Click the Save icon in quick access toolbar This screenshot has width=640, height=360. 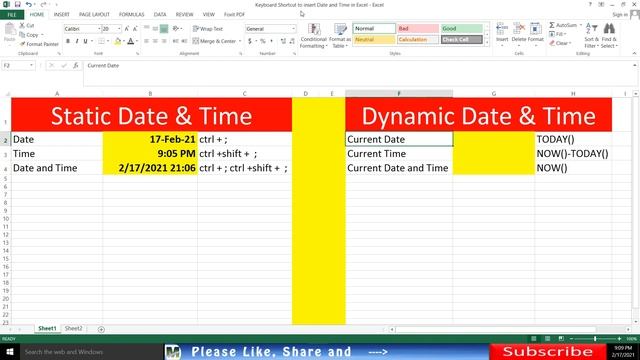tap(18, 4)
